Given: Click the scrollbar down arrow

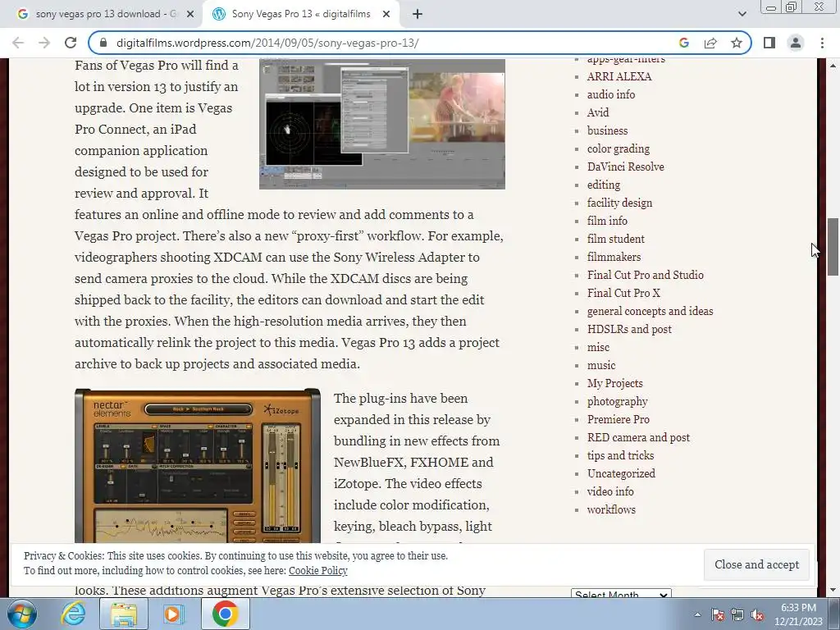Looking at the screenshot, I should pyautogui.click(x=833, y=591).
